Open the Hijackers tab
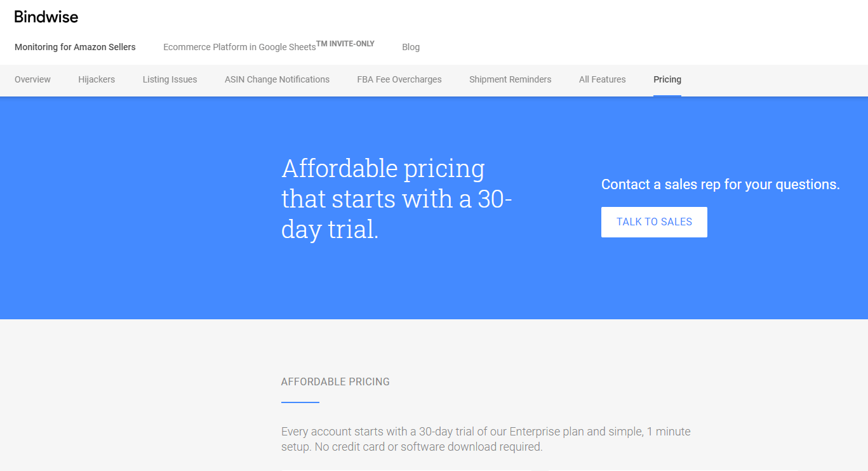868x471 pixels. click(x=97, y=79)
